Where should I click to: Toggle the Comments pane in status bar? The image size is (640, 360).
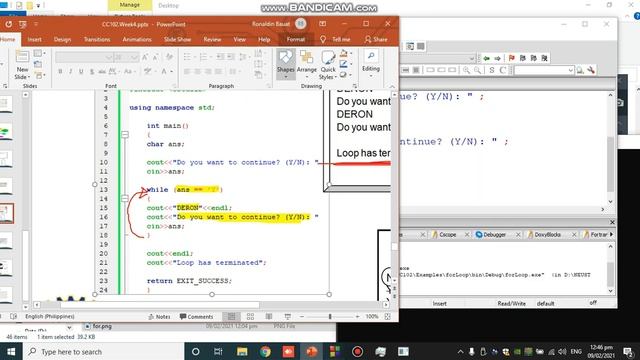point(196,316)
